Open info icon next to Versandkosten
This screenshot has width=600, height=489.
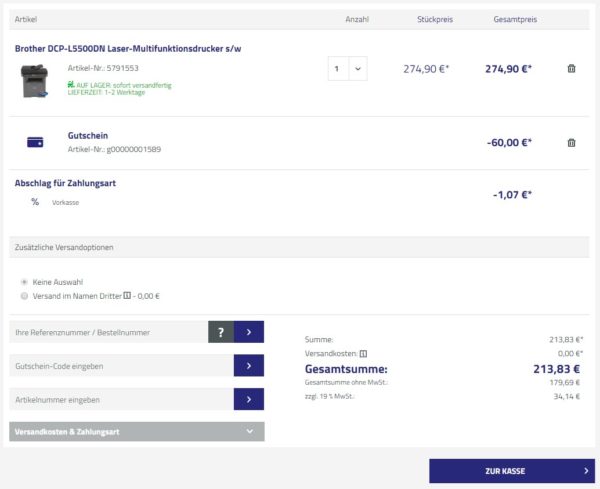pos(363,353)
